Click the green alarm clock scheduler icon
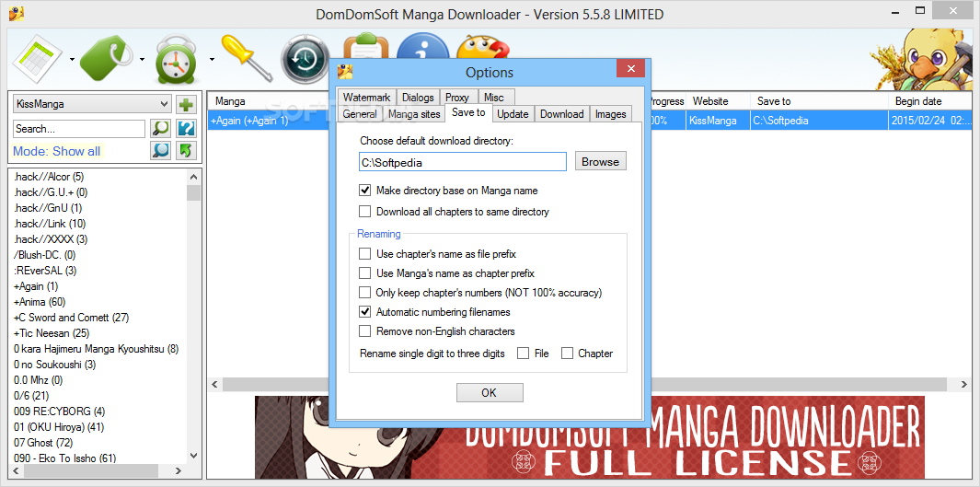 [177, 61]
